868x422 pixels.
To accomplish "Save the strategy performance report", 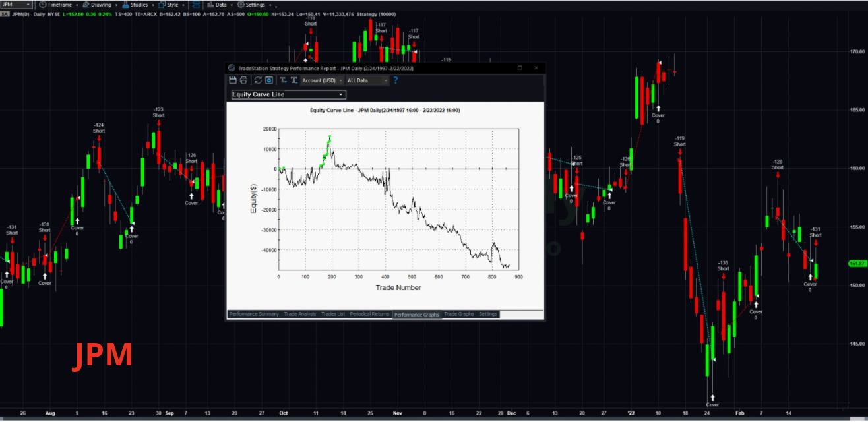I will (232, 80).
